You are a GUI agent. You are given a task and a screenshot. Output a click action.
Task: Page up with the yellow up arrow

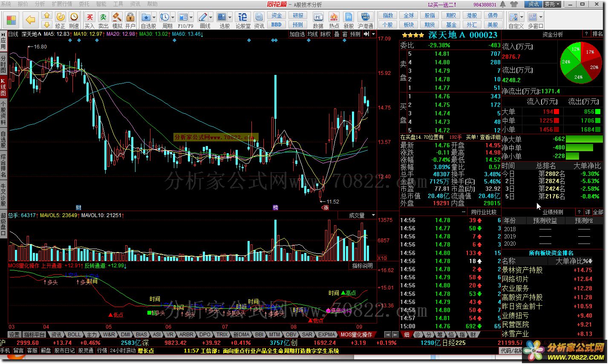click(46, 15)
